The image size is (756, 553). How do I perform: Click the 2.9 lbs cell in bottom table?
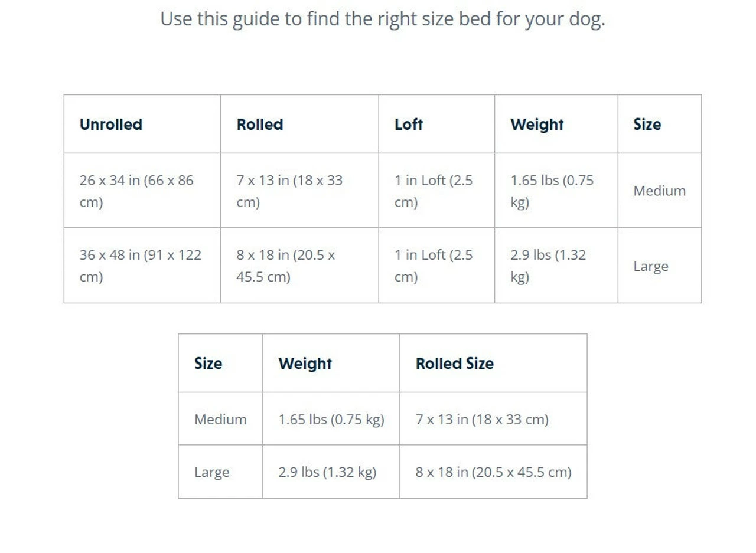pos(327,472)
